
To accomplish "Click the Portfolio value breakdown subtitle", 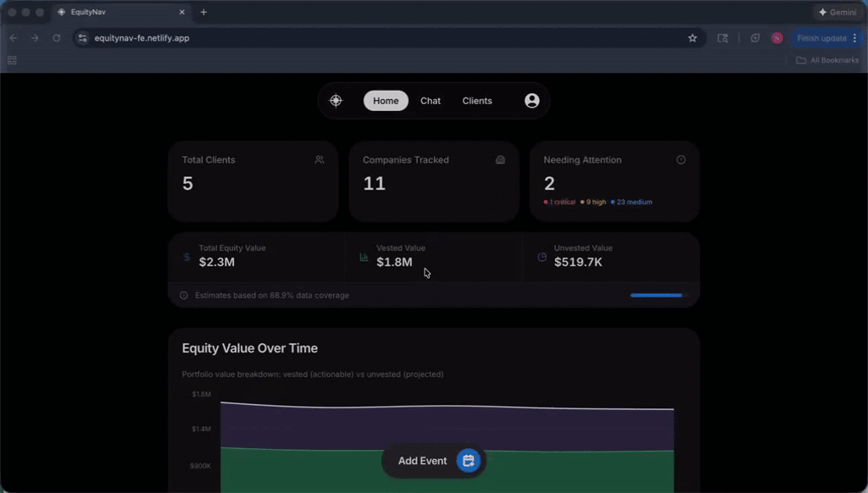I will pyautogui.click(x=313, y=374).
